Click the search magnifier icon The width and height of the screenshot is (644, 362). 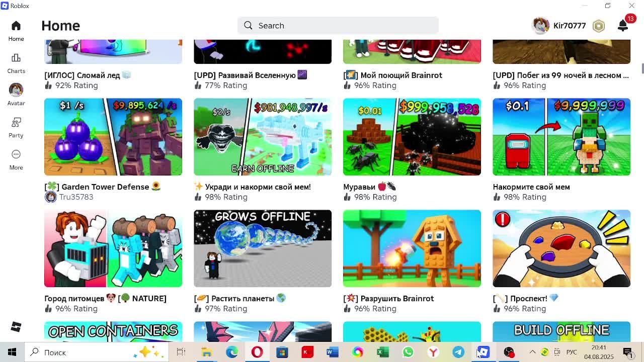(x=248, y=26)
